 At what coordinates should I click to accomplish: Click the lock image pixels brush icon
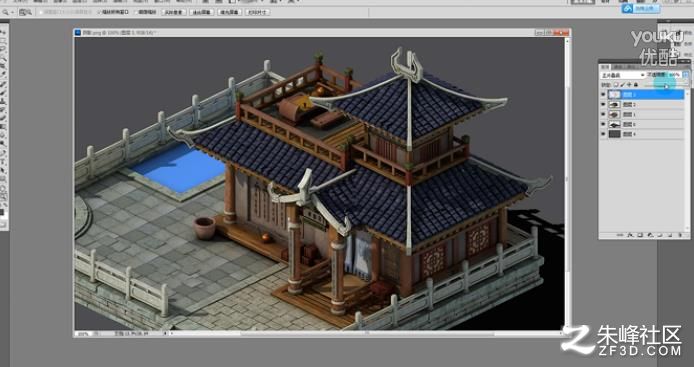coord(622,85)
